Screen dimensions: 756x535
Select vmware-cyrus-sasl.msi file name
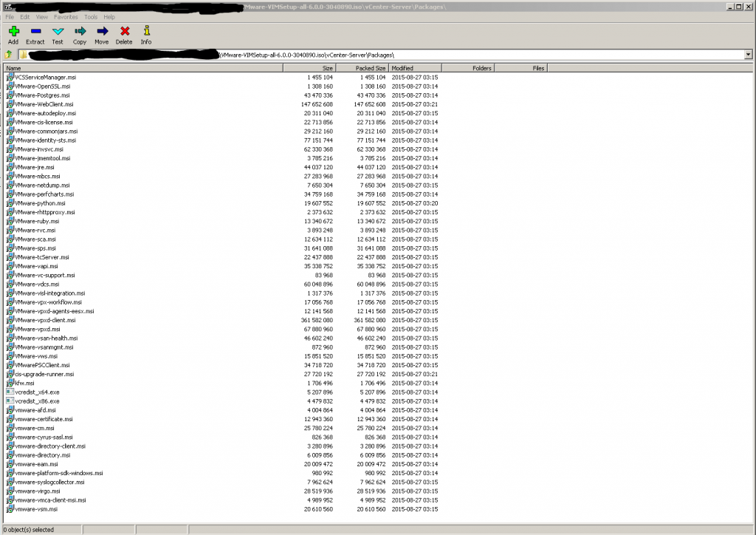pyautogui.click(x=44, y=437)
